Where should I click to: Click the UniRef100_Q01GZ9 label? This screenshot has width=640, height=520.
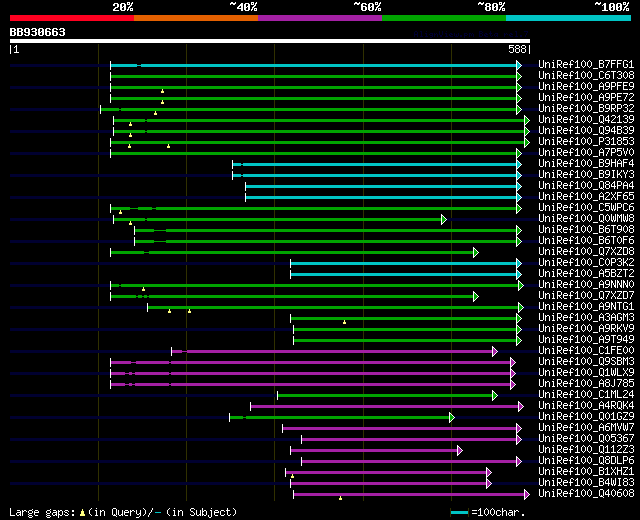(586, 417)
